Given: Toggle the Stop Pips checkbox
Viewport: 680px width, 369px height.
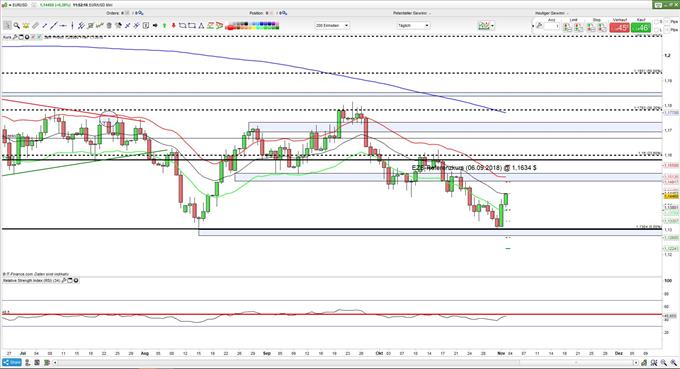Looking at the screenshot, I should pyautogui.click(x=667, y=22).
